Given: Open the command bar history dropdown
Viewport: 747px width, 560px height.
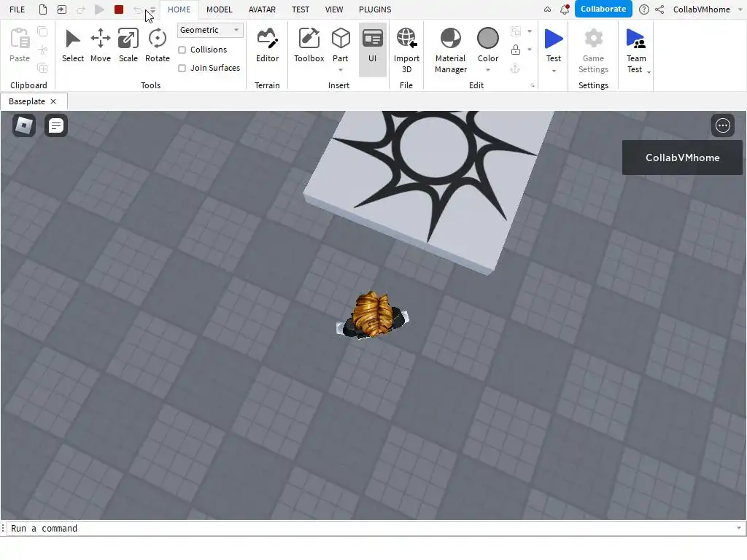Looking at the screenshot, I should point(739,528).
